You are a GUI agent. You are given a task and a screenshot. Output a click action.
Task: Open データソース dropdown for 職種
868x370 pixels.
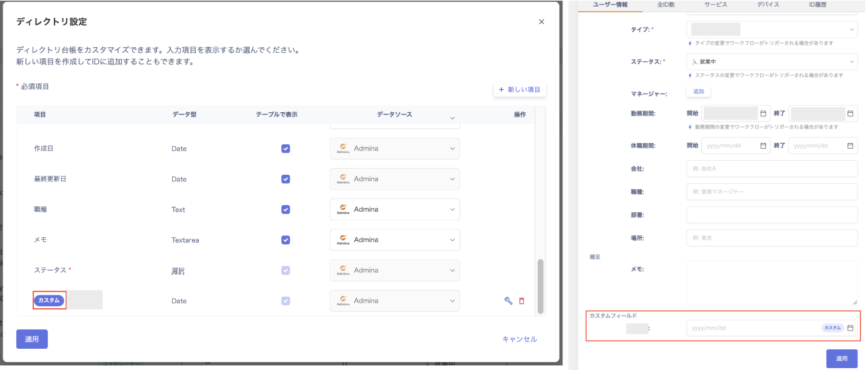(395, 209)
